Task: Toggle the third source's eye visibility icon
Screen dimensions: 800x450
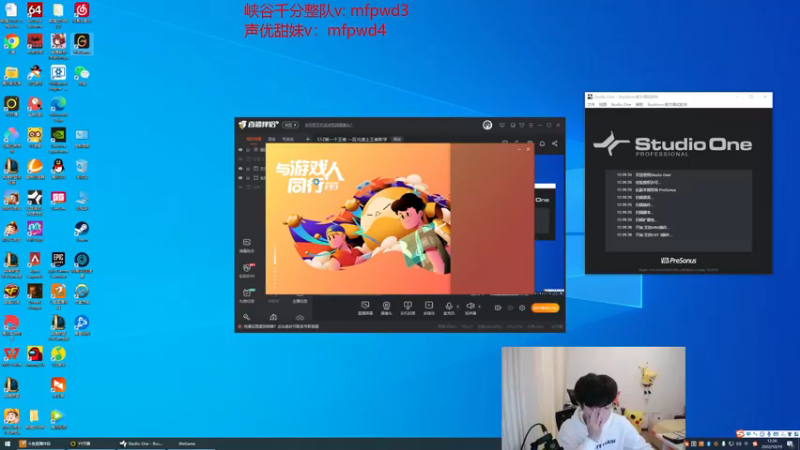Action: pyautogui.click(x=240, y=168)
